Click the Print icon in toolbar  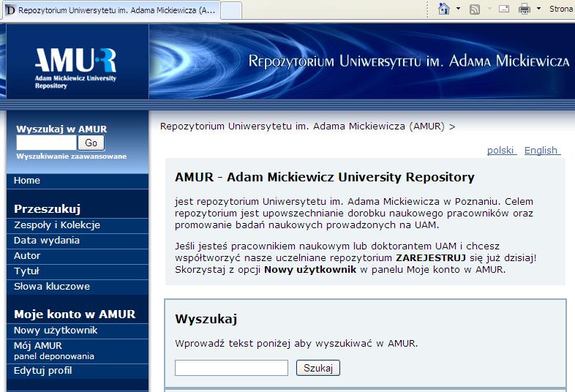click(525, 9)
